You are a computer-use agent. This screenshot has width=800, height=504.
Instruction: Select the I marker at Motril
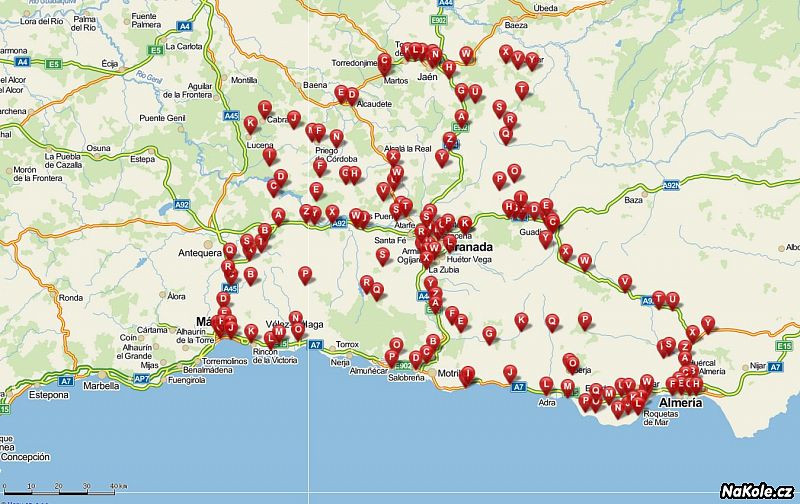pos(467,375)
